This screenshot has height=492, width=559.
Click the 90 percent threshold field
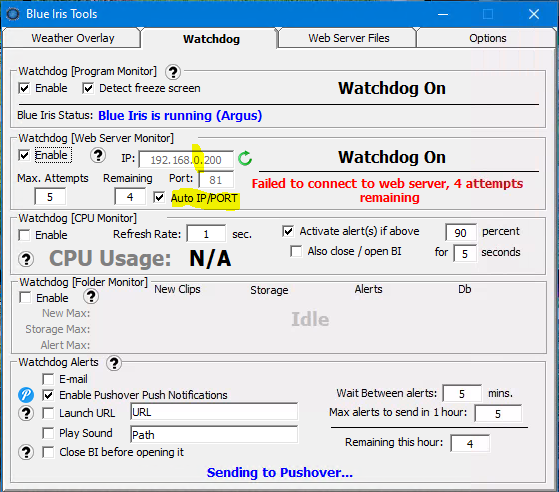pos(461,233)
